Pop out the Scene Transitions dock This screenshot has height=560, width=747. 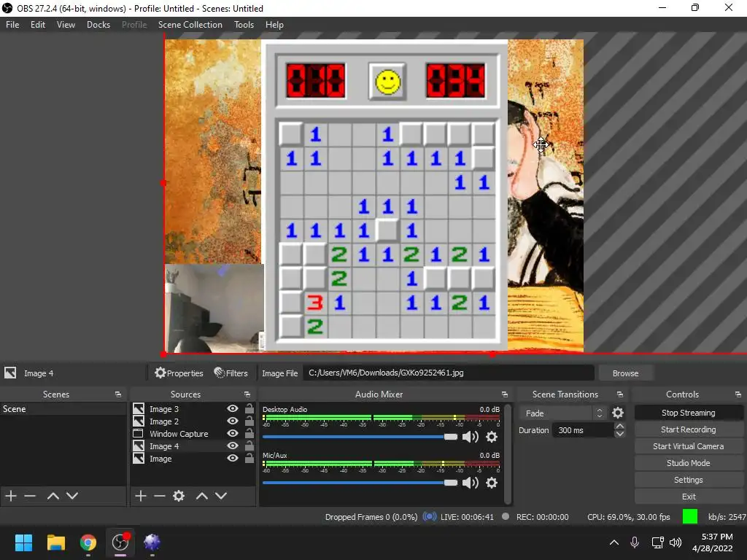[620, 394]
